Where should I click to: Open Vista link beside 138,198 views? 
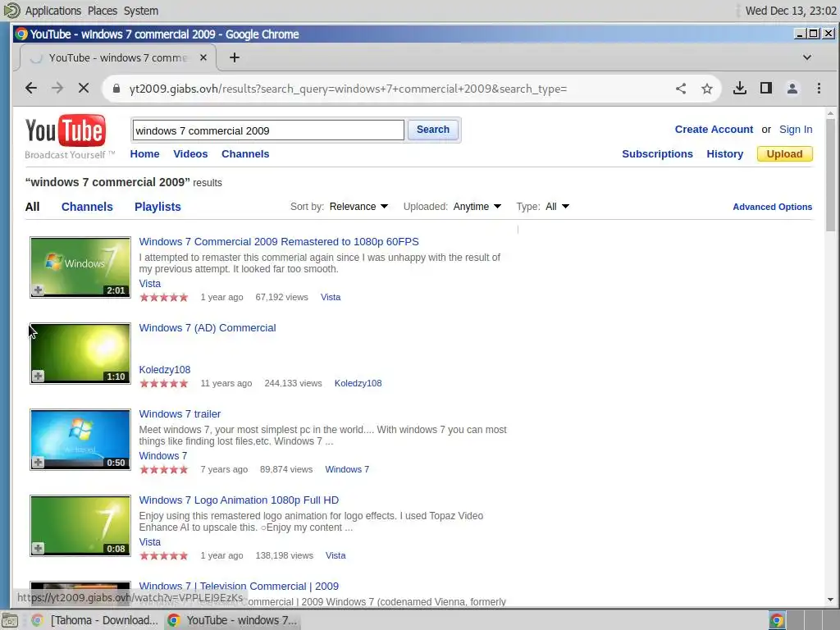pos(336,555)
